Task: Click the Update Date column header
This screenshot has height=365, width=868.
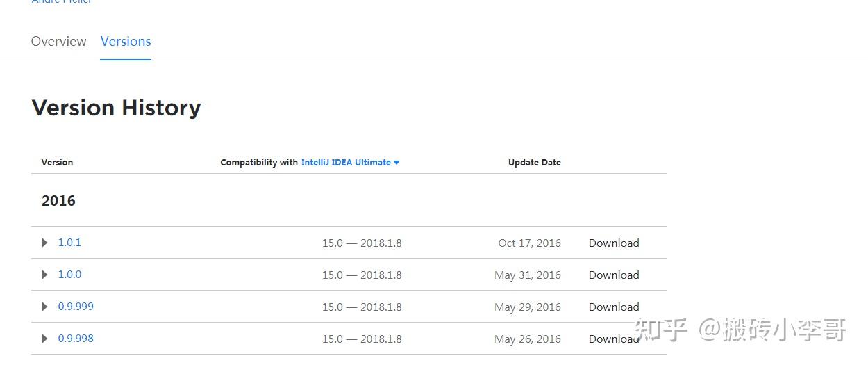Action: pos(534,162)
